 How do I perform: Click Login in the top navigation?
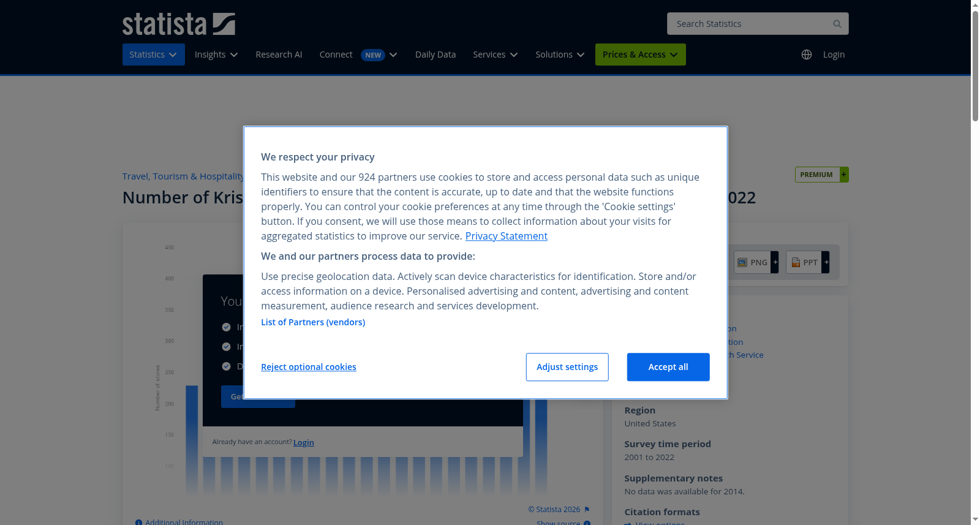click(834, 55)
